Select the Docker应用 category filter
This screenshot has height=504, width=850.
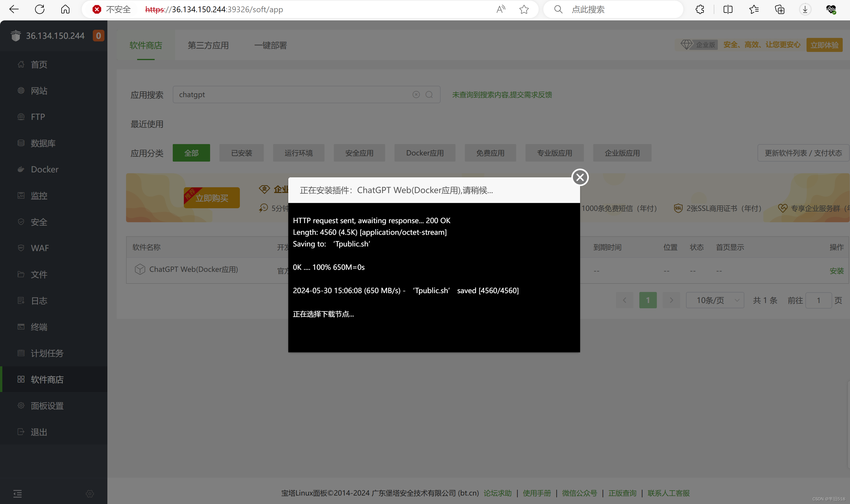pyautogui.click(x=425, y=153)
